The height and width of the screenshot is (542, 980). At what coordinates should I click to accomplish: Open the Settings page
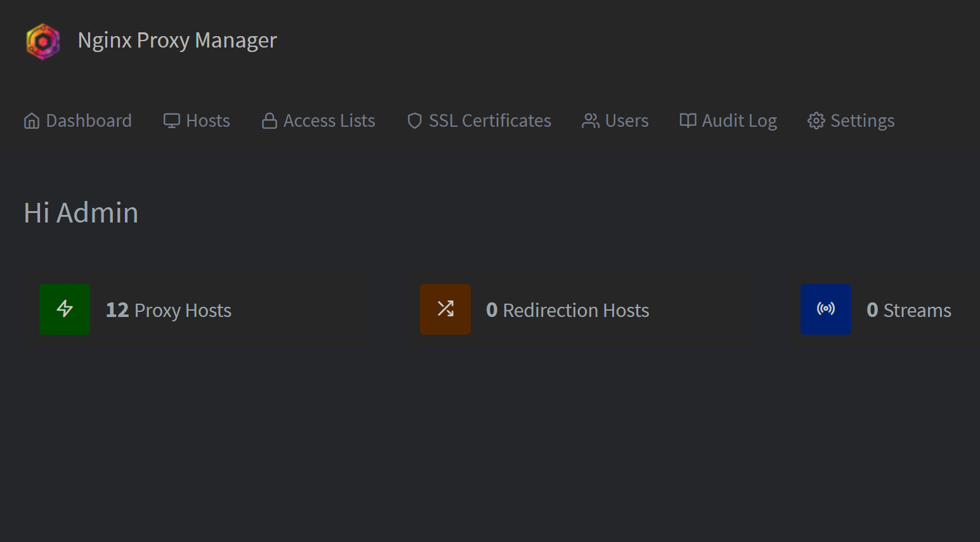(x=851, y=120)
